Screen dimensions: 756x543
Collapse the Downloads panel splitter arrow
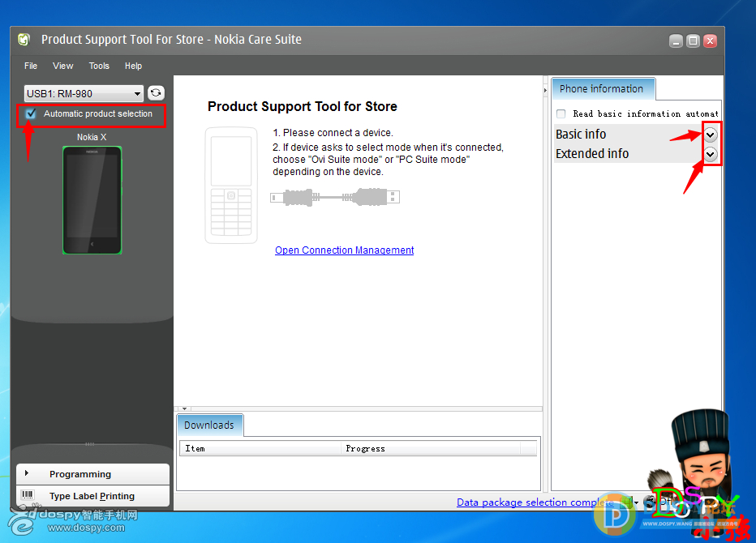[184, 408]
